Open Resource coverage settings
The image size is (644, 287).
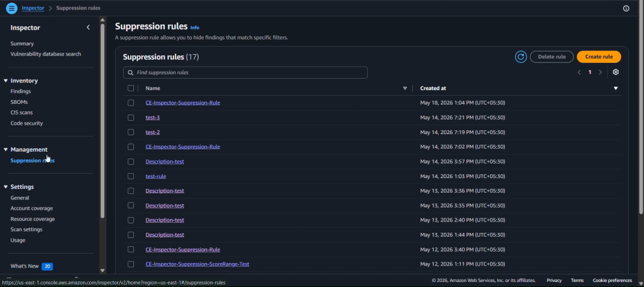[33, 219]
